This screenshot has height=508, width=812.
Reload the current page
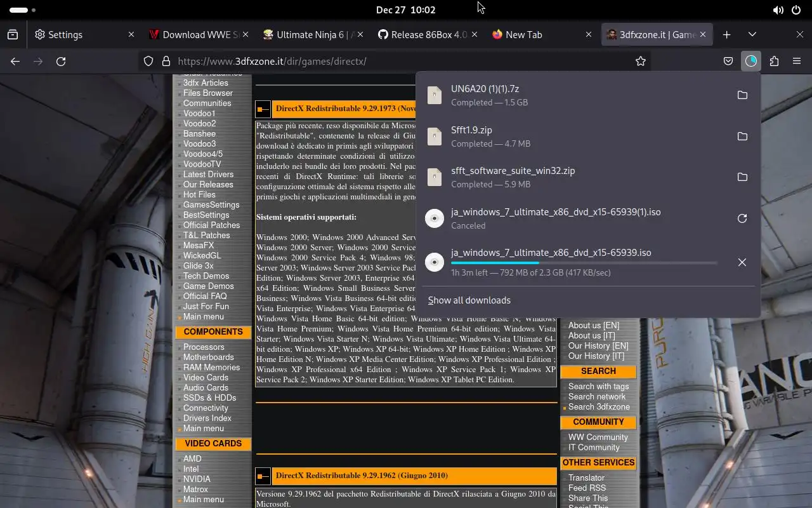61,61
